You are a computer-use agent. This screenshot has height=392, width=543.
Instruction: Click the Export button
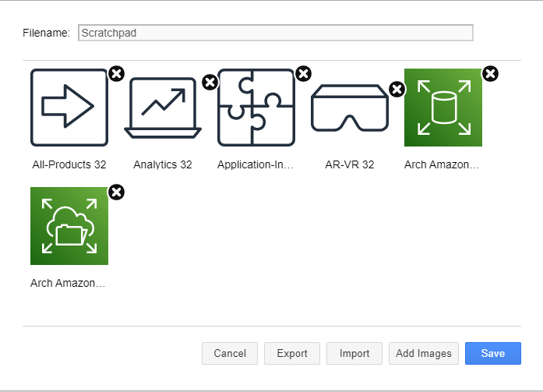pos(292,353)
